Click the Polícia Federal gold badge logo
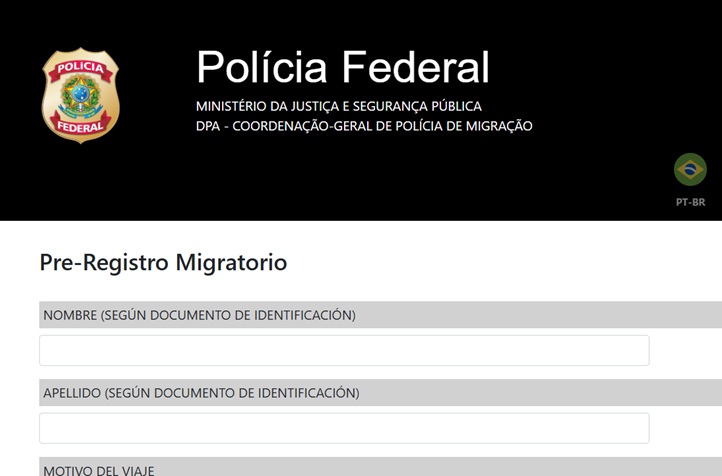This screenshot has height=476, width=722. pyautogui.click(x=80, y=95)
